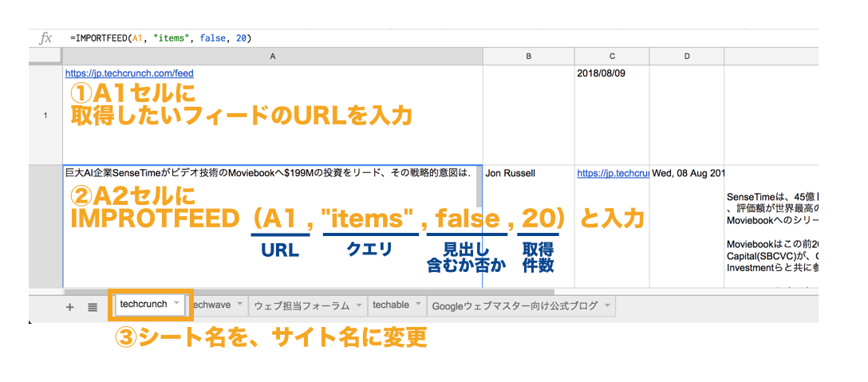Open the all sheets list icon
This screenshot has width=868, height=382.
point(93,306)
